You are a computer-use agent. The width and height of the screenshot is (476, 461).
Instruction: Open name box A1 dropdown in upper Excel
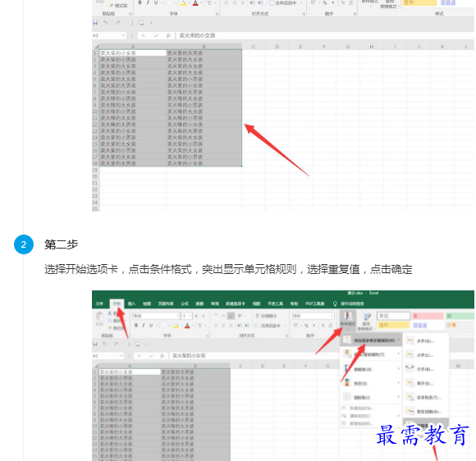pos(124,35)
